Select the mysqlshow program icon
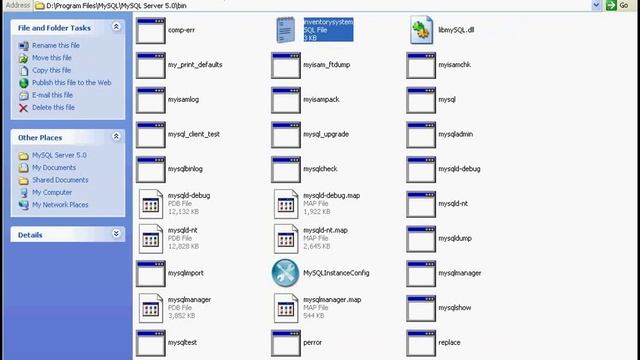The width and height of the screenshot is (640, 360). click(x=421, y=308)
